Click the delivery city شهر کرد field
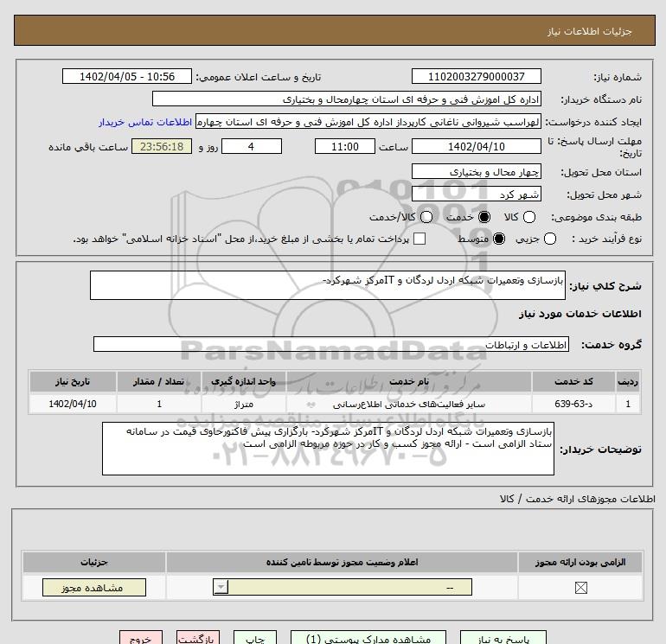The image size is (666, 644). coord(476,194)
